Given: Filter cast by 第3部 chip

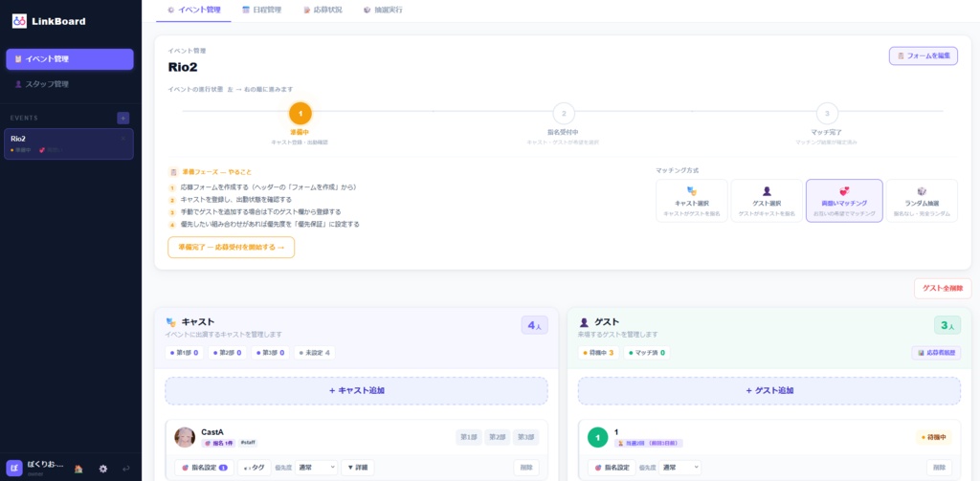Looking at the screenshot, I should 271,353.
